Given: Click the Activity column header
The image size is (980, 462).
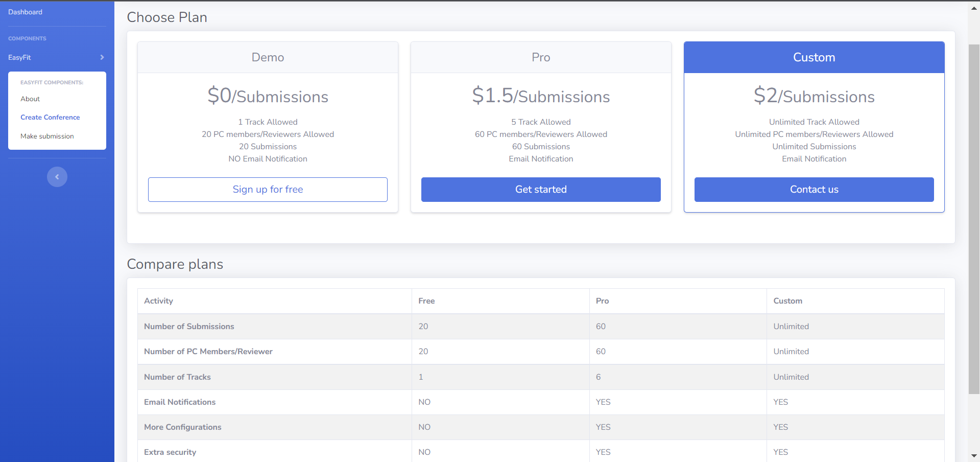Looking at the screenshot, I should [x=159, y=301].
